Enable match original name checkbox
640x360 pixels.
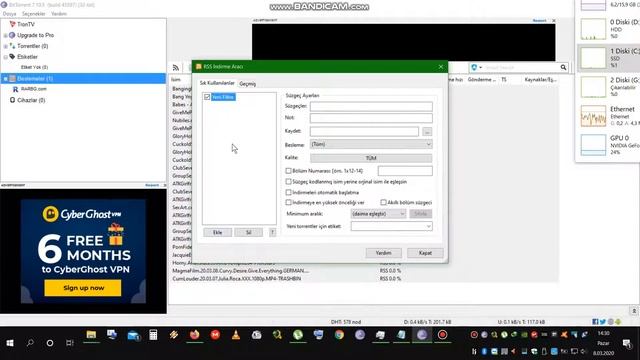tap(288, 182)
